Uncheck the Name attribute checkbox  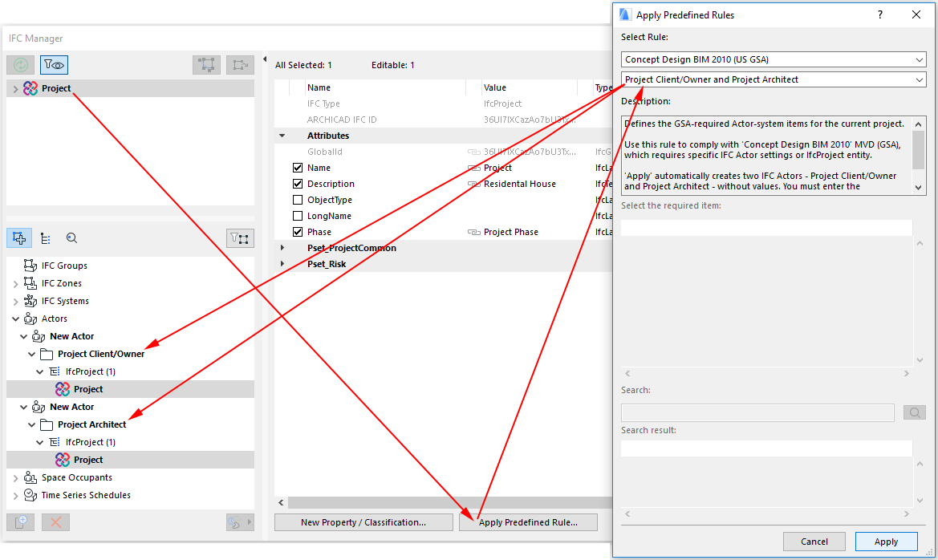(298, 168)
